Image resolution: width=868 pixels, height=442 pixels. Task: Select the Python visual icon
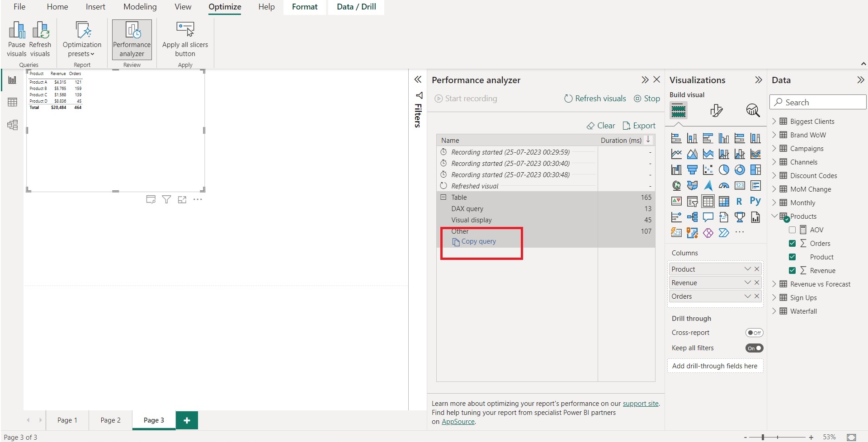[755, 201]
